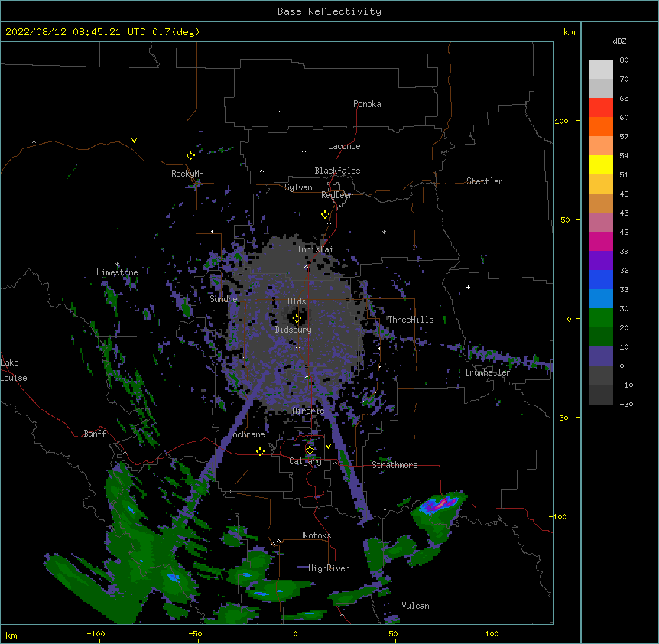This screenshot has width=659, height=644.
Task: Click the Sylvan label
Action: click(x=298, y=187)
